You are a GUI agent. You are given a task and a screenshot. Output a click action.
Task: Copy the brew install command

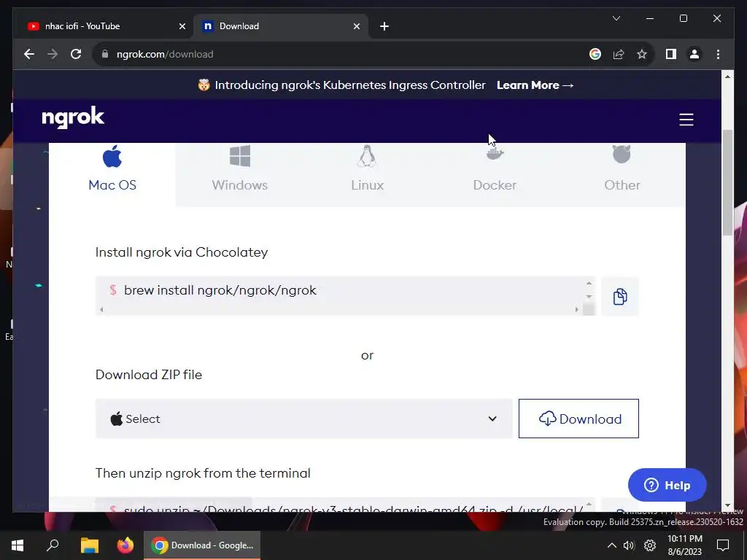619,296
